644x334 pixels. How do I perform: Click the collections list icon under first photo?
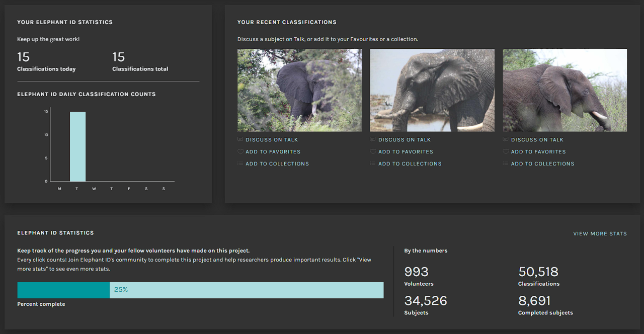(x=240, y=163)
